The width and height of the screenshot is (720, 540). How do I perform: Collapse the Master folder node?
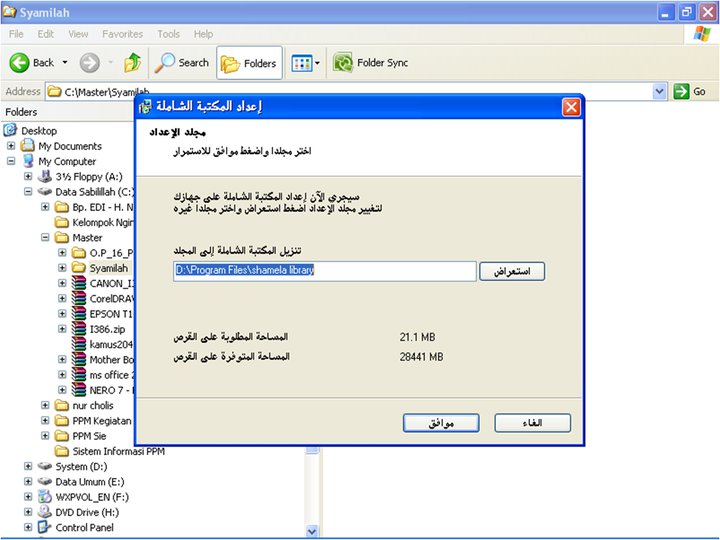(45, 237)
